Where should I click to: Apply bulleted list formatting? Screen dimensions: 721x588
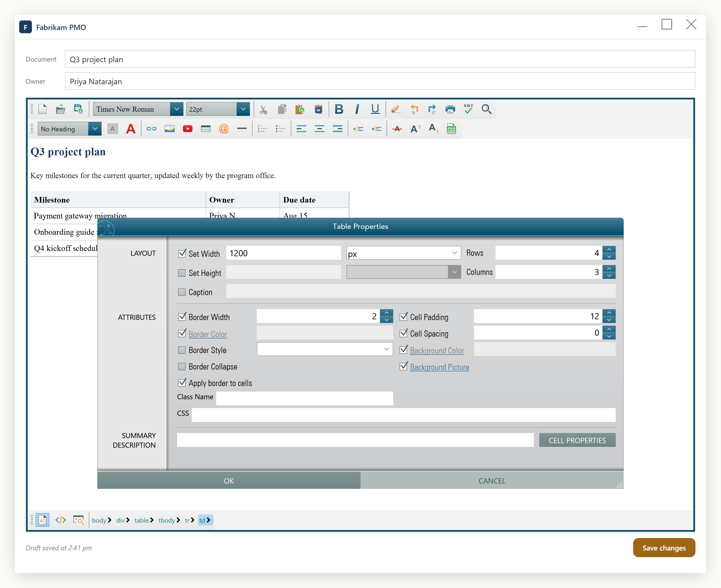click(280, 129)
